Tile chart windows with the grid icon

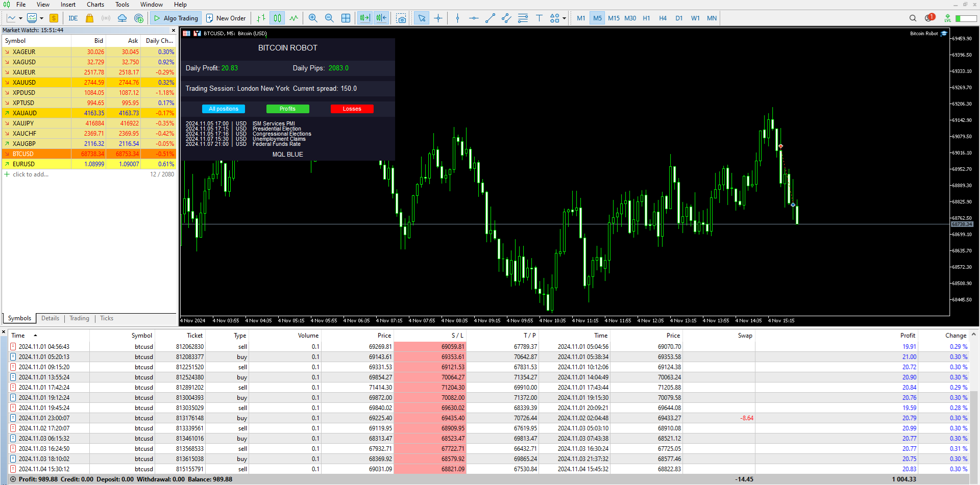[x=346, y=18]
